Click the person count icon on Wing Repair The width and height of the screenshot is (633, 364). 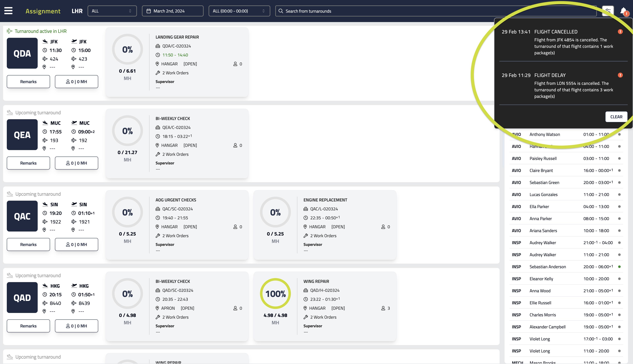tap(383, 308)
